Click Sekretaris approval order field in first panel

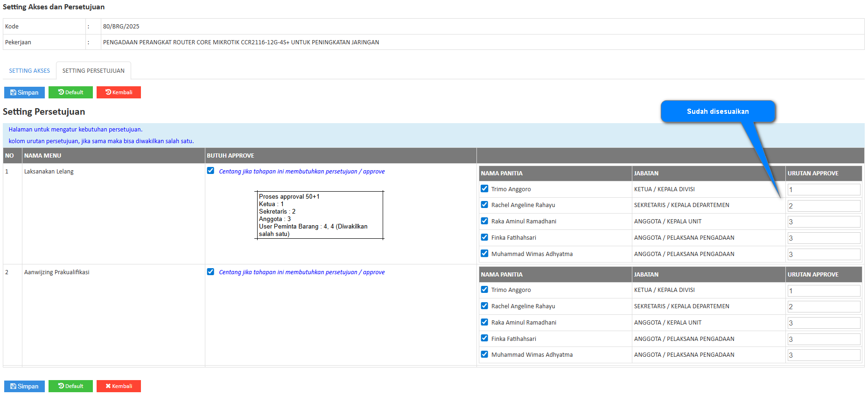click(824, 206)
